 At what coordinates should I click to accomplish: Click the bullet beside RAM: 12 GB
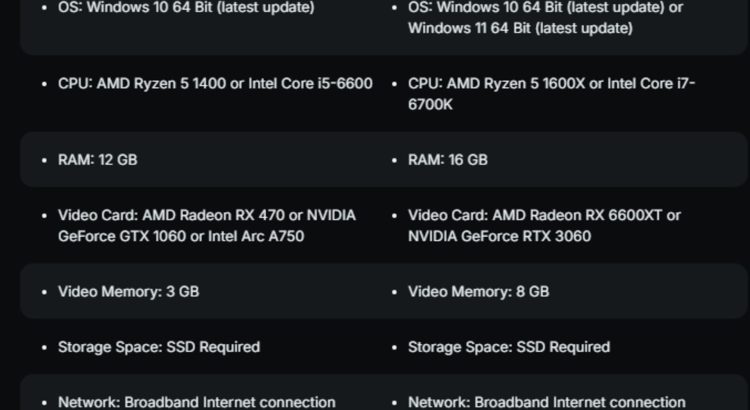pos(44,160)
